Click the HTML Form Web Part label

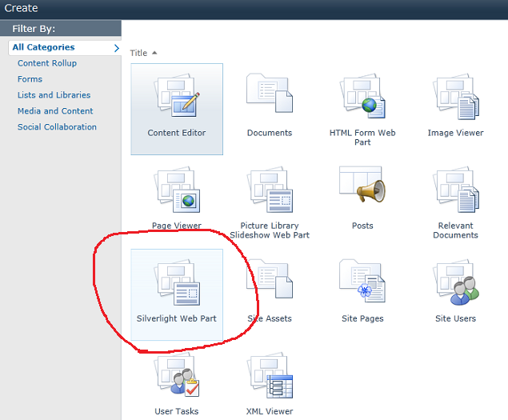(362, 138)
